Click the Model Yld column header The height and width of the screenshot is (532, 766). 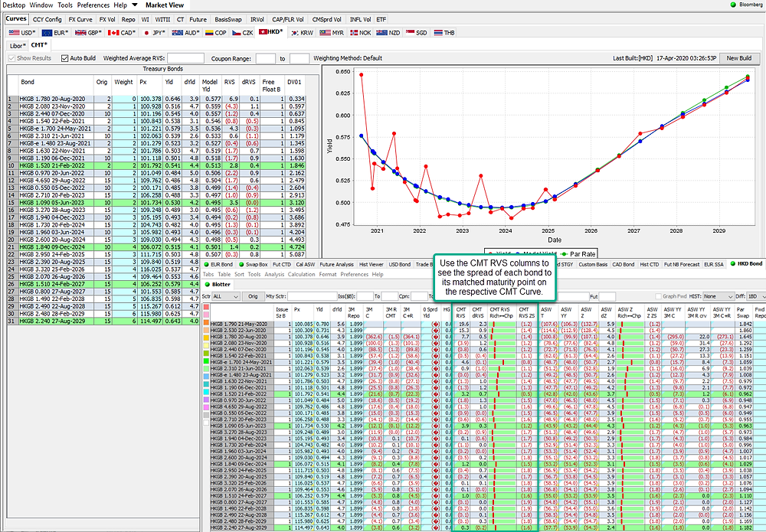click(x=210, y=86)
